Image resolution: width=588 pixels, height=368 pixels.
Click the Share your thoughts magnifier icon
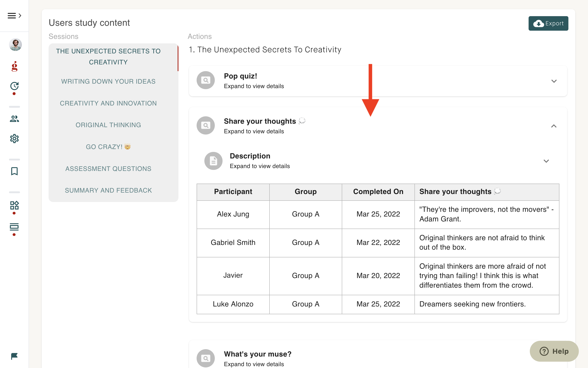point(206,125)
